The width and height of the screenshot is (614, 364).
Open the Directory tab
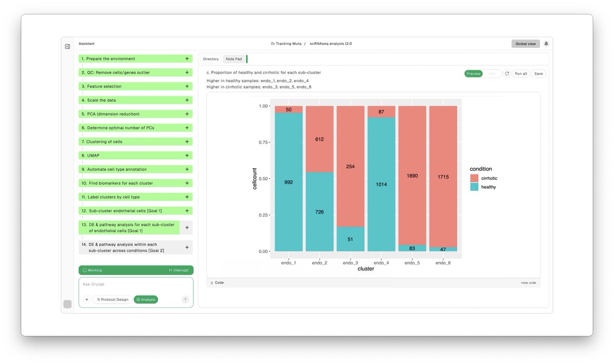pos(211,59)
